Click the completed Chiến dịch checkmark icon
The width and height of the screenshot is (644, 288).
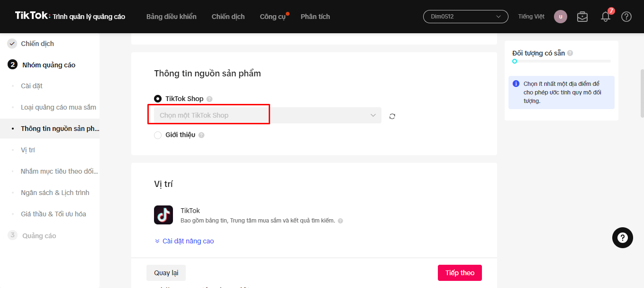(12, 44)
